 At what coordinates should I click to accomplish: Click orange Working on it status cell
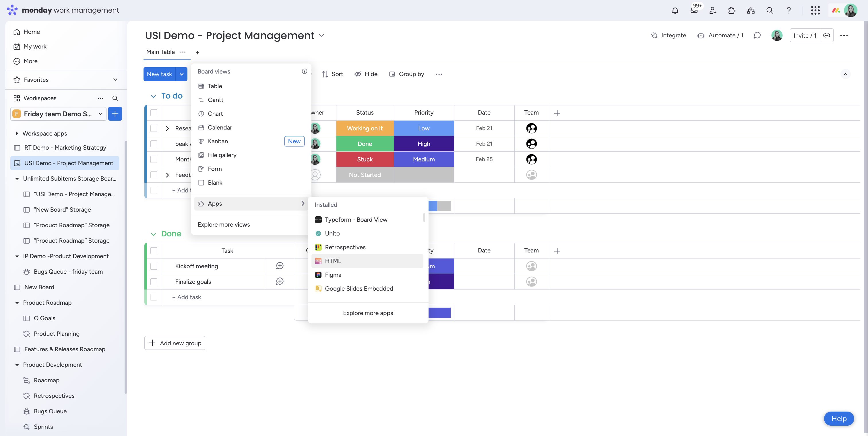tap(365, 128)
